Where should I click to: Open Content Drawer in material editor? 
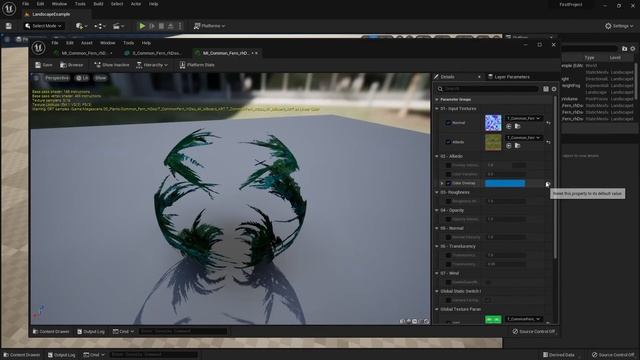pyautogui.click(x=51, y=331)
